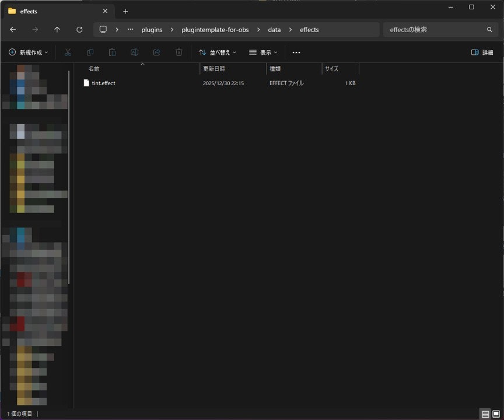Click the Delete trash can icon
Viewport: 504px width, 420px height.
179,52
